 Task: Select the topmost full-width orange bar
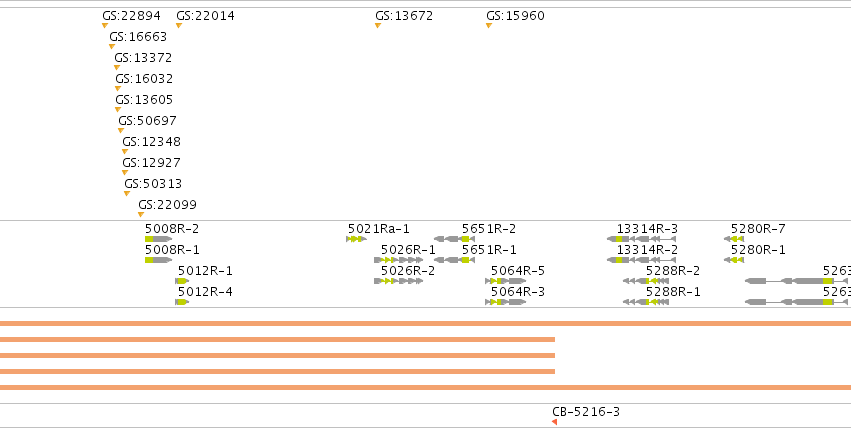[426, 324]
